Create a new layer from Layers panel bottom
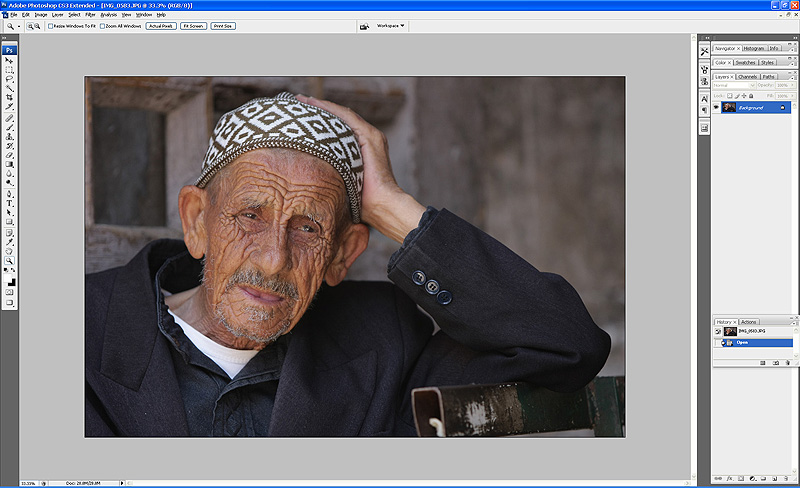 775,479
